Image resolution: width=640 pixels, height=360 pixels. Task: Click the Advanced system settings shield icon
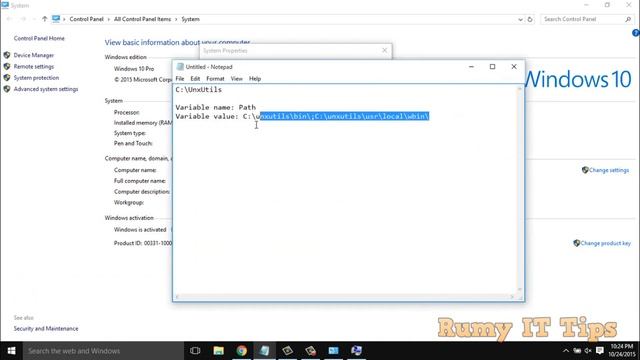(x=7, y=89)
